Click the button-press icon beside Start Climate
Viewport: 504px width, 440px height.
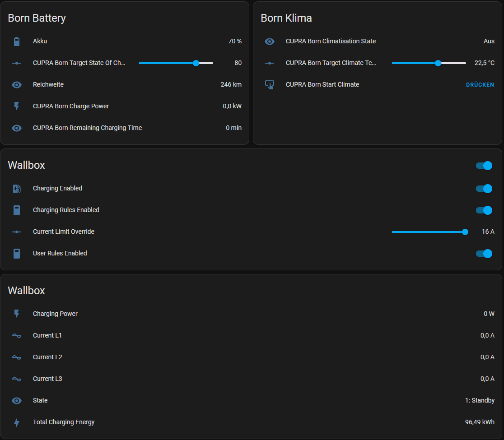point(270,85)
